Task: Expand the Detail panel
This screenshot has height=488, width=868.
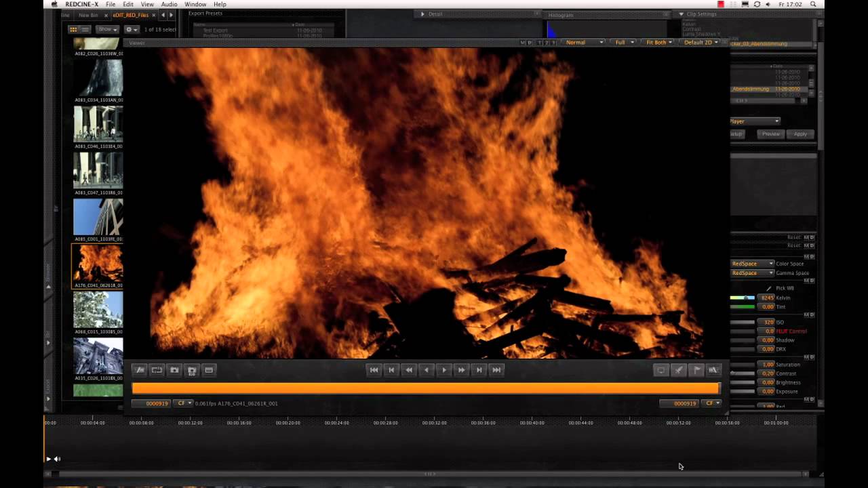Action: 422,14
